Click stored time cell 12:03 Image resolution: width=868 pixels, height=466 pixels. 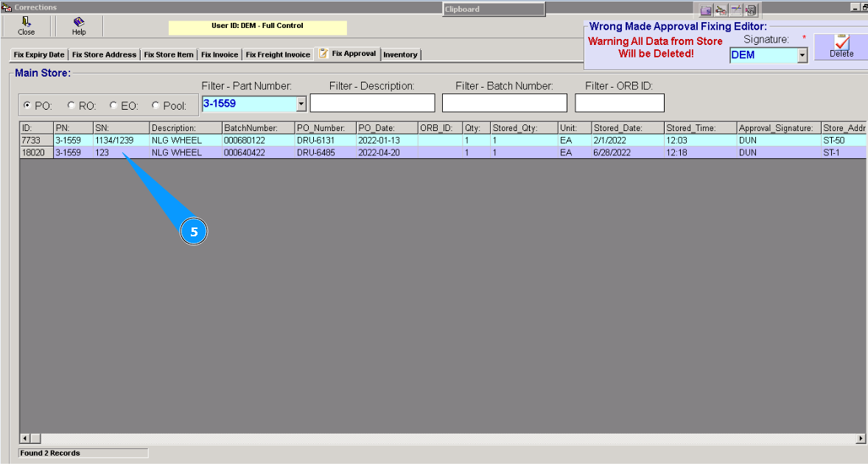coord(700,141)
